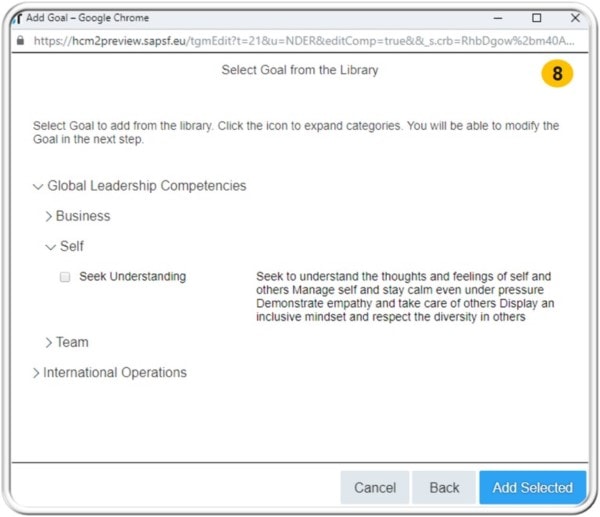This screenshot has width=600, height=517.
Task: Select International Operations label
Action: (x=115, y=373)
